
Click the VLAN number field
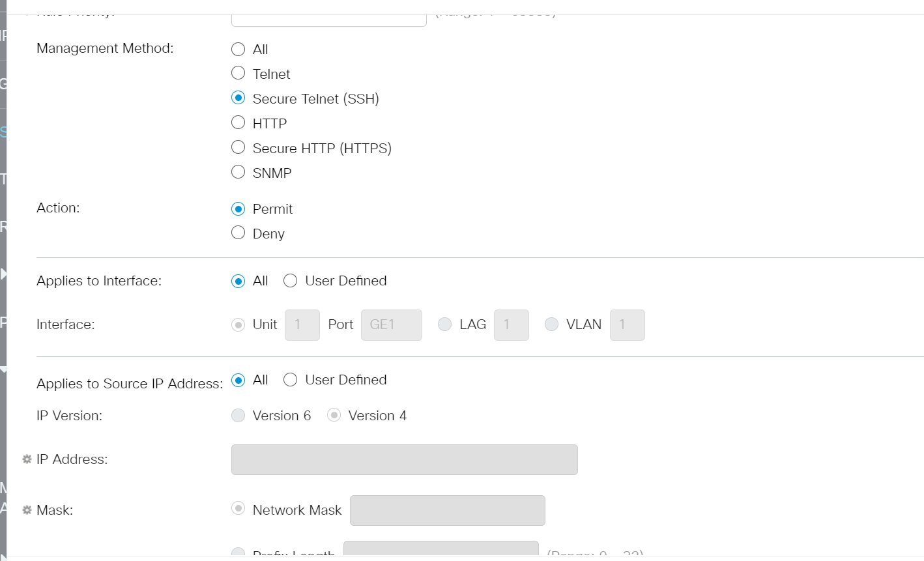(627, 324)
